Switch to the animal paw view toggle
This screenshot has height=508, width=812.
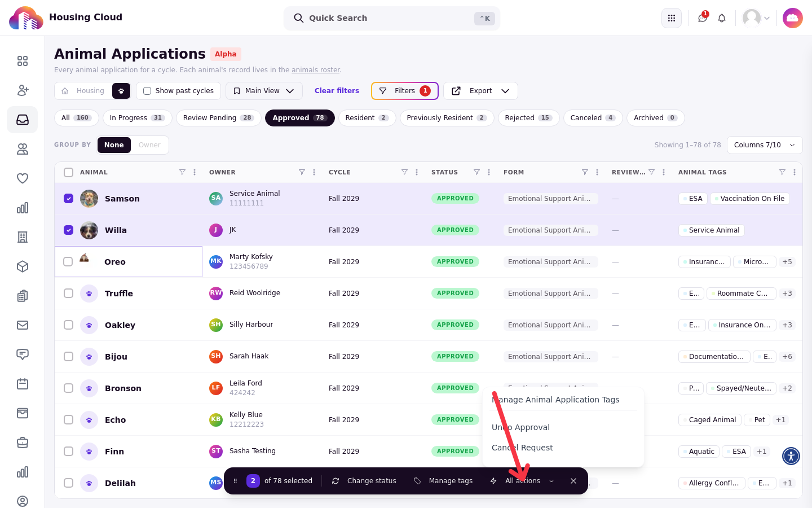pyautogui.click(x=121, y=91)
